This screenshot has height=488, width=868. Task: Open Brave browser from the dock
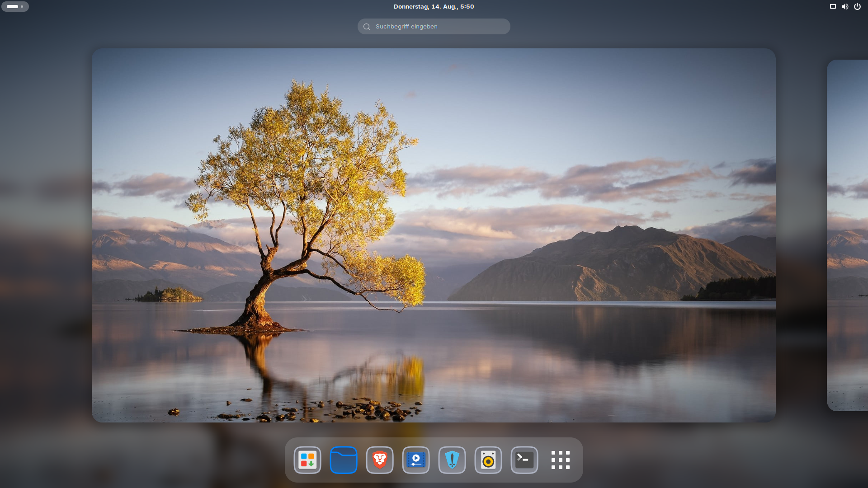pyautogui.click(x=380, y=460)
